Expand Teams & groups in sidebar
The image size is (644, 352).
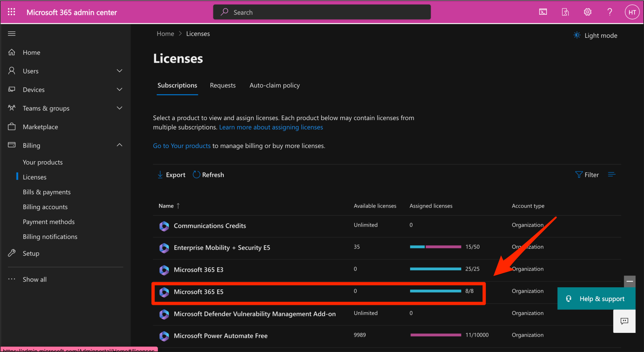(x=119, y=108)
